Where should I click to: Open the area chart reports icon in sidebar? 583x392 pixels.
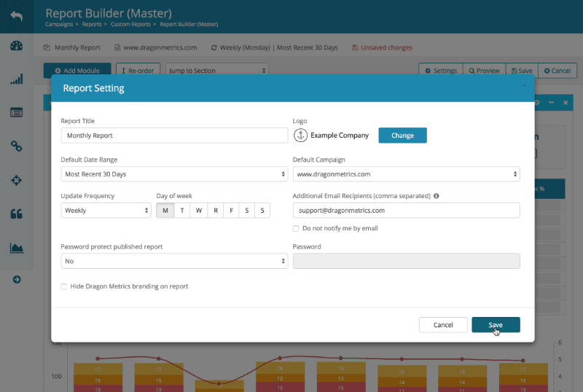click(x=16, y=248)
